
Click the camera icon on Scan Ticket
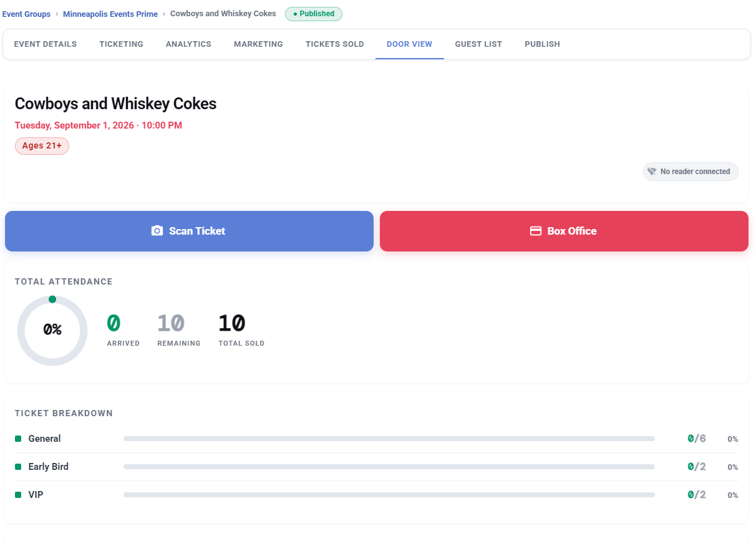157,231
